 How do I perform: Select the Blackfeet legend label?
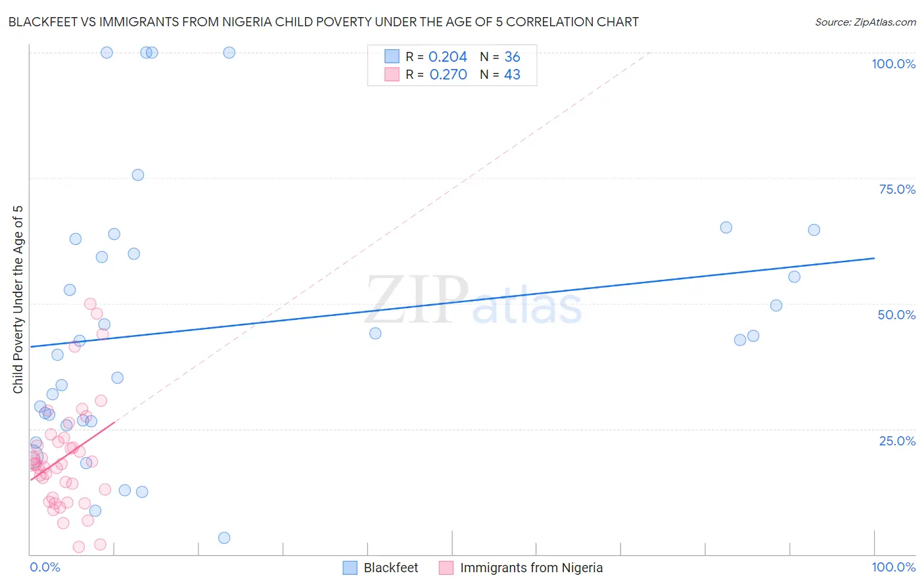coord(391,568)
